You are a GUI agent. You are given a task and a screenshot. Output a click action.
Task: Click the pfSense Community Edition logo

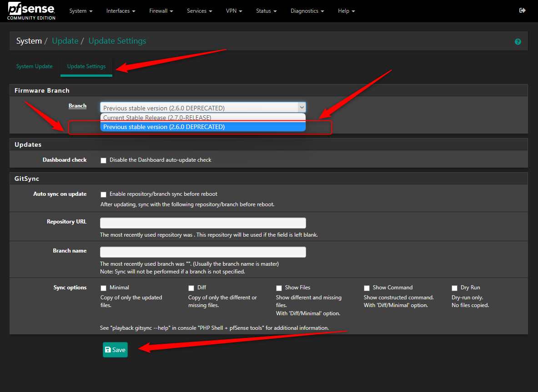click(x=31, y=11)
